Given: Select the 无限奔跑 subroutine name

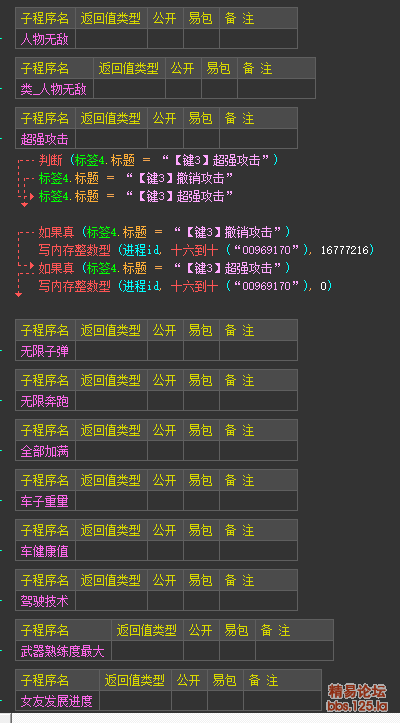Looking at the screenshot, I should [x=45, y=401].
